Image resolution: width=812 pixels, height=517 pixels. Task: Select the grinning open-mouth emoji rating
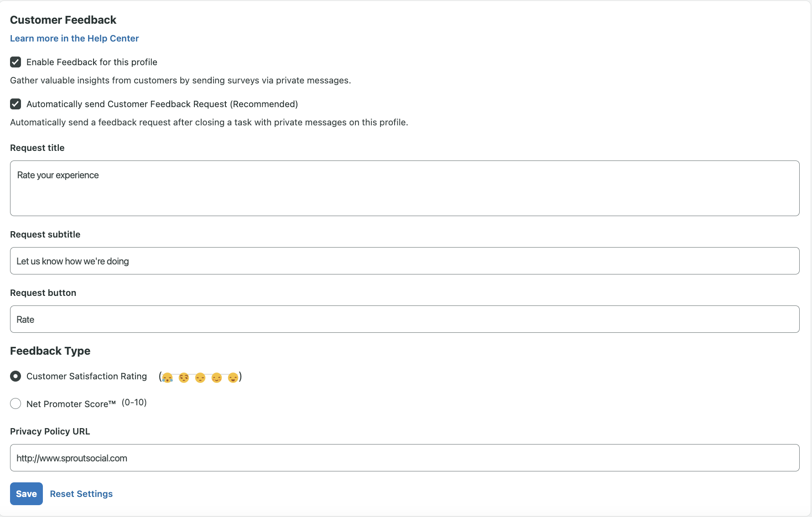click(x=233, y=378)
